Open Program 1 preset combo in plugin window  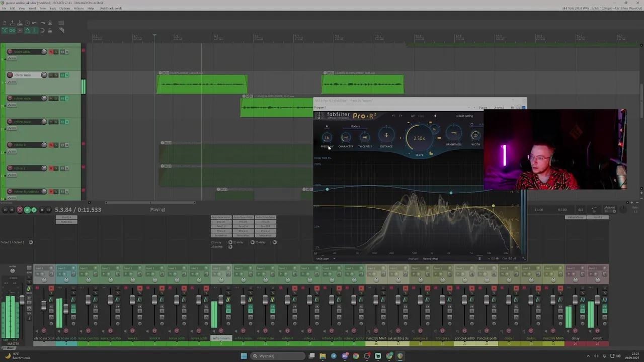[x=392, y=108]
